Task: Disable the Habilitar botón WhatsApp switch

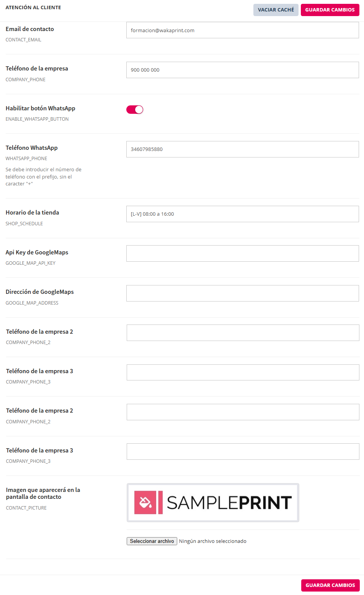Action: click(135, 110)
